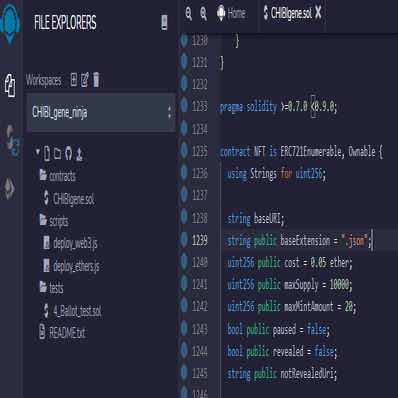Open the CHIBI_gene_ninja workspace dropdown
Image resolution: width=398 pixels, height=398 pixels.
click(x=101, y=112)
